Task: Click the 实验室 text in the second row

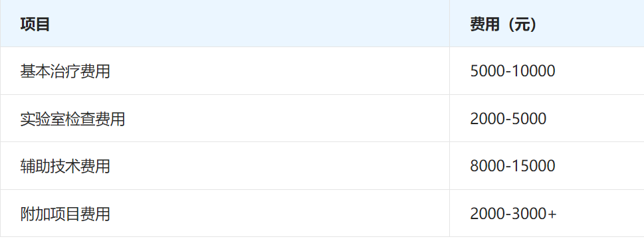Action: [x=43, y=119]
